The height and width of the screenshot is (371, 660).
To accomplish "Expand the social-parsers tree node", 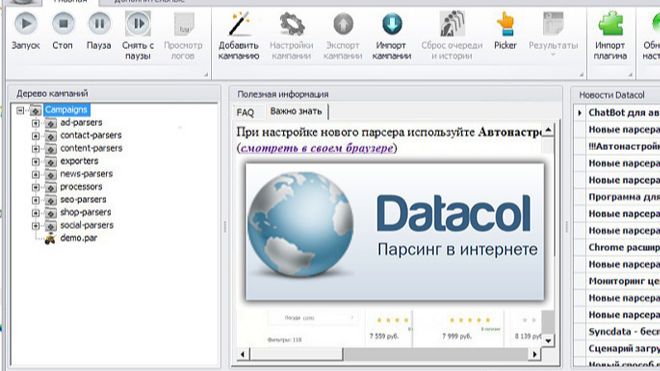I will click(36, 226).
